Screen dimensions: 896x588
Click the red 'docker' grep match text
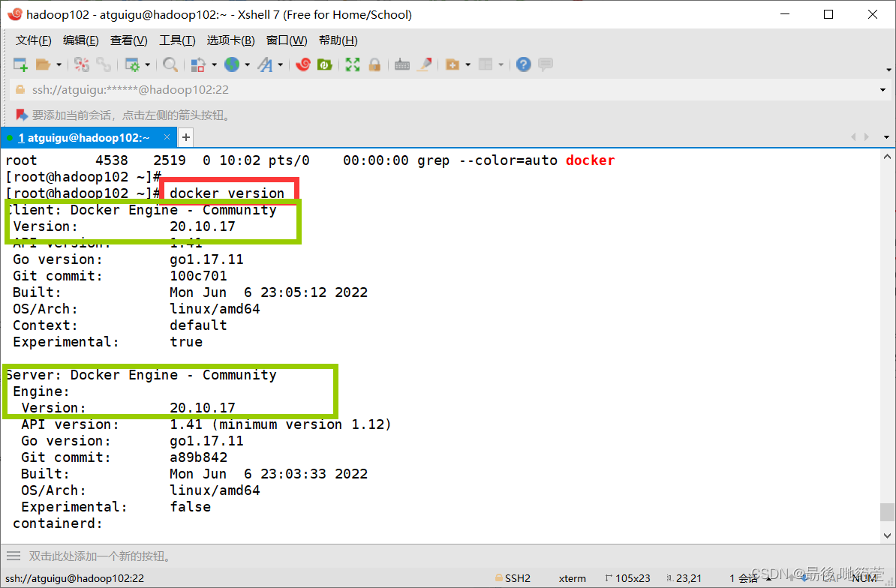click(x=591, y=160)
